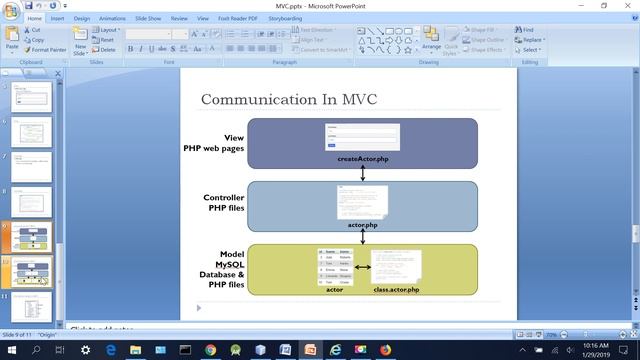Open PowerPoint Help icon
Viewport: 640px width, 360px height.
(x=635, y=18)
